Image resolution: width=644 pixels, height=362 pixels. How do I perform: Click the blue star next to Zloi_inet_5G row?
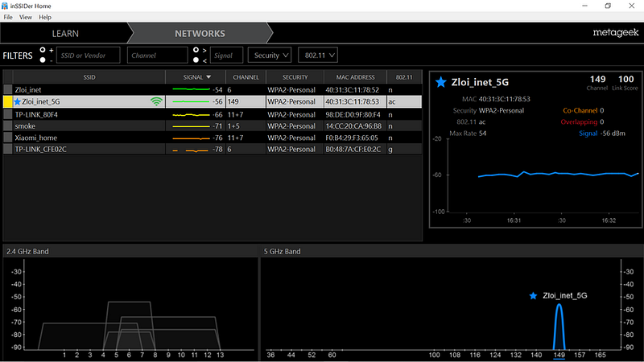(17, 102)
